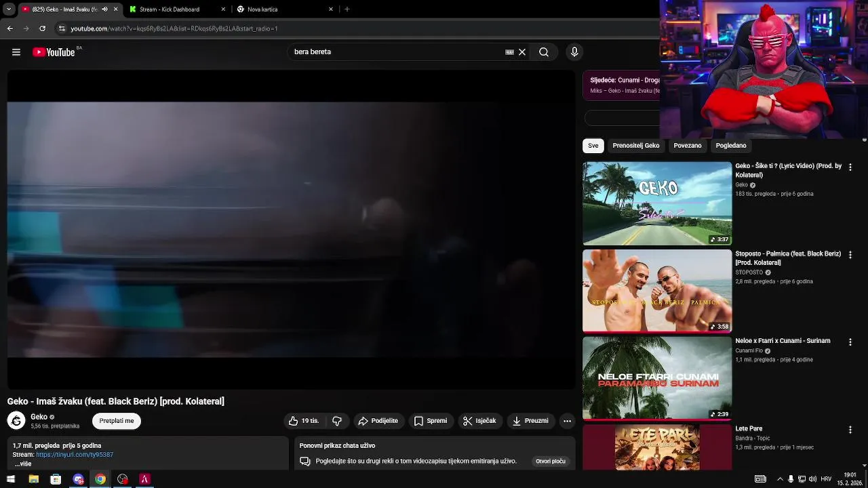868x488 pixels.
Task: Mute the Geko tab via speaker icon
Action: coord(104,9)
